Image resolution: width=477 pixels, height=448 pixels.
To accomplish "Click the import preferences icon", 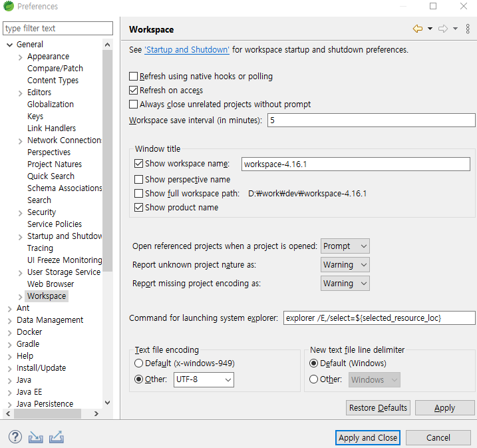I will (x=36, y=437).
